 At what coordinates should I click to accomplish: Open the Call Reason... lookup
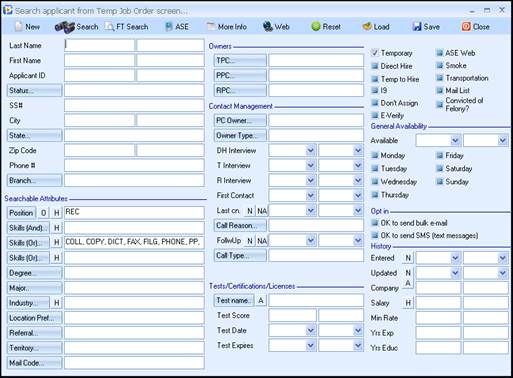pos(240,225)
